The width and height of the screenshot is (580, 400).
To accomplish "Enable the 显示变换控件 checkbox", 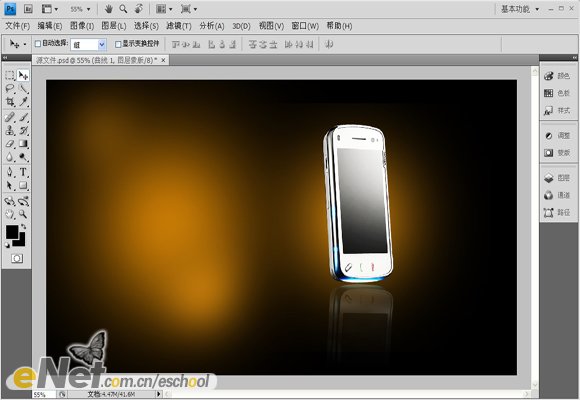I will (118, 44).
